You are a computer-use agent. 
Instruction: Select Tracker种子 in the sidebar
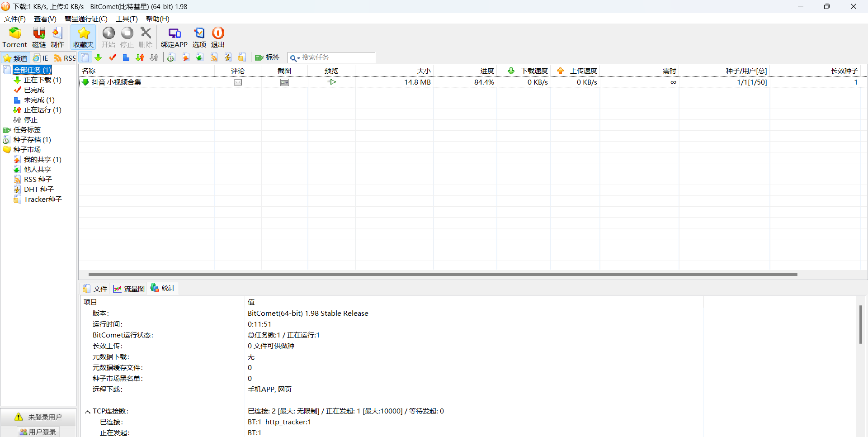pyautogui.click(x=42, y=199)
